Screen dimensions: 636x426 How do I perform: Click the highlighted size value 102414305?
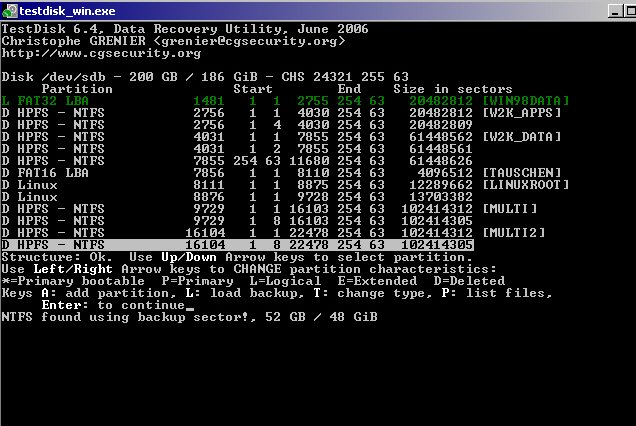(437, 245)
